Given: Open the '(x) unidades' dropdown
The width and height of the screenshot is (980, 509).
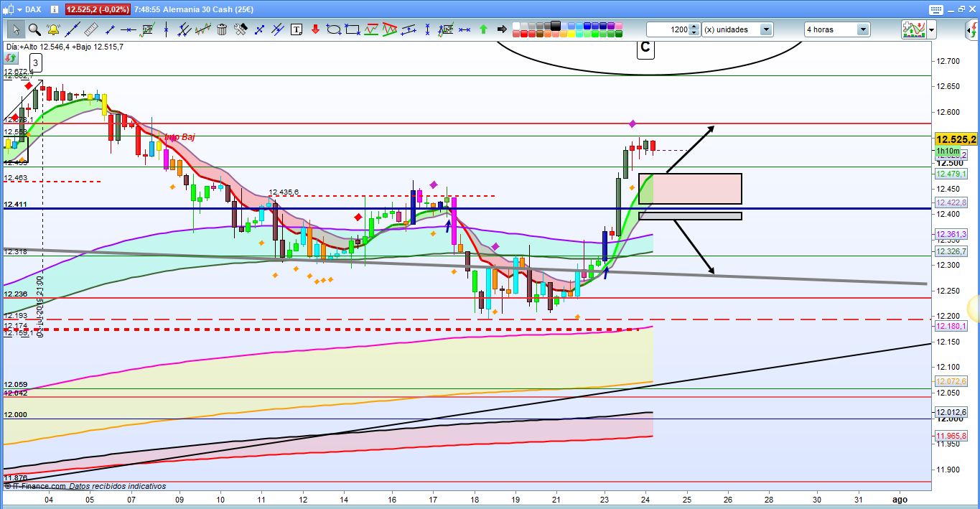Looking at the screenshot, I should (766, 29).
